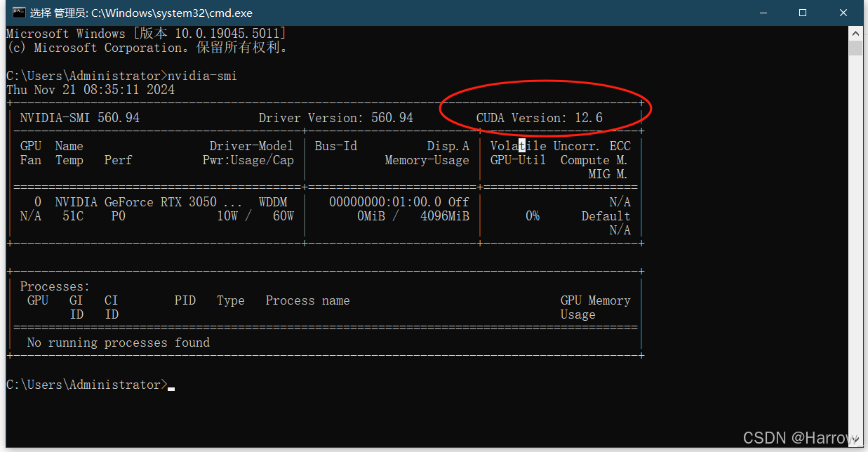Click the typed command nvidia-smi
Screen dimensions: 868x452
pyautogui.click(x=202, y=76)
